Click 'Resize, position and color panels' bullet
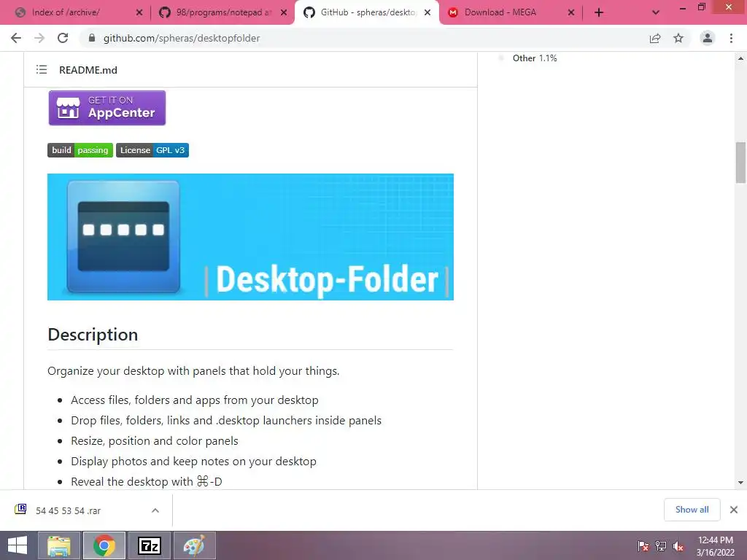 [155, 441]
